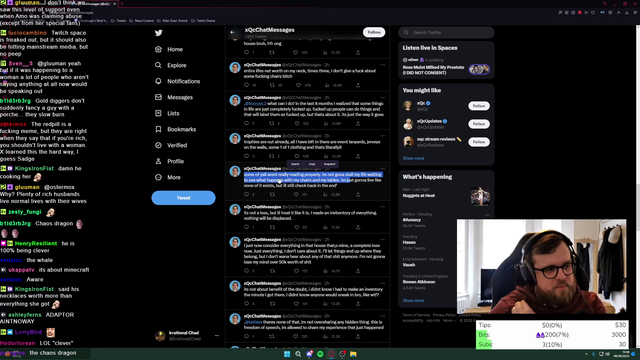This screenshot has width=640, height=360.
Task: Reply to the 'Its not a loss' tweet
Action: (x=246, y=227)
